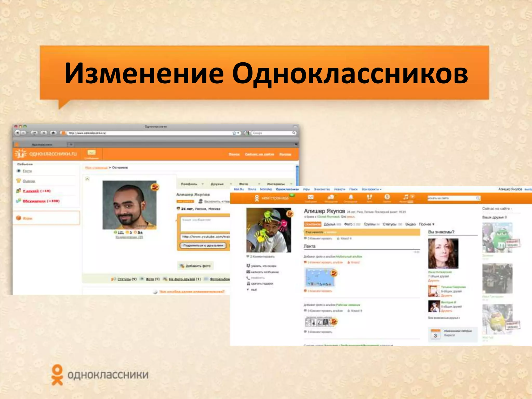Click the browser reload button
Screen dimensions: 532x399
(34, 133)
